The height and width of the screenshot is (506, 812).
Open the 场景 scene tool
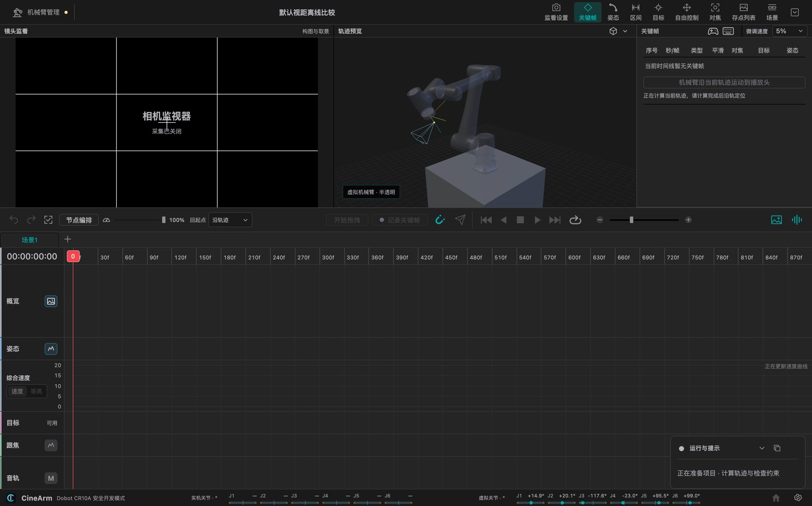tap(772, 12)
